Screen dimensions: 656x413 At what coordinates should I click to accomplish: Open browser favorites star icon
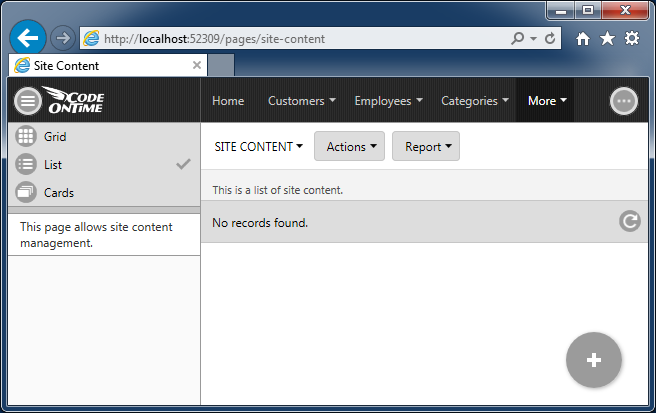coord(607,38)
